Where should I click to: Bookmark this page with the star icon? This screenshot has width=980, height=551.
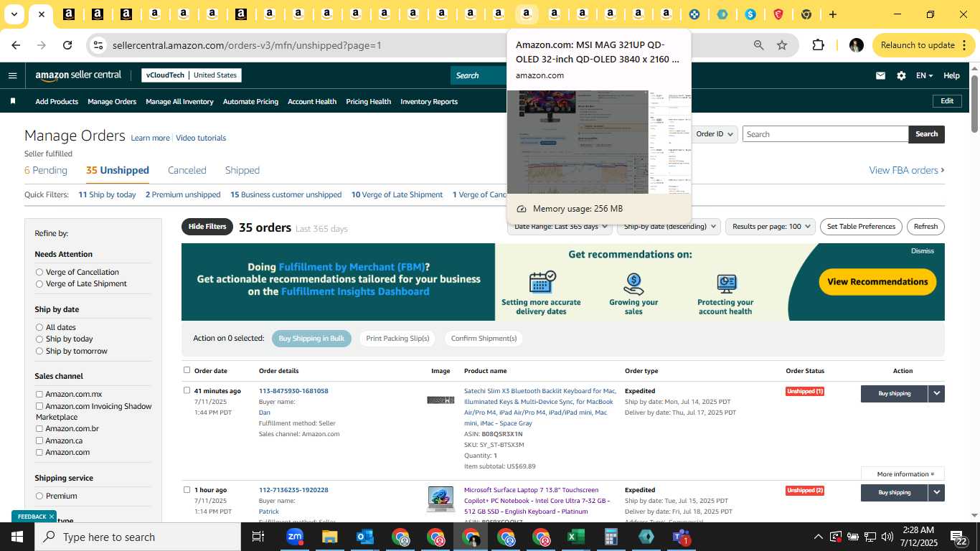pos(782,45)
